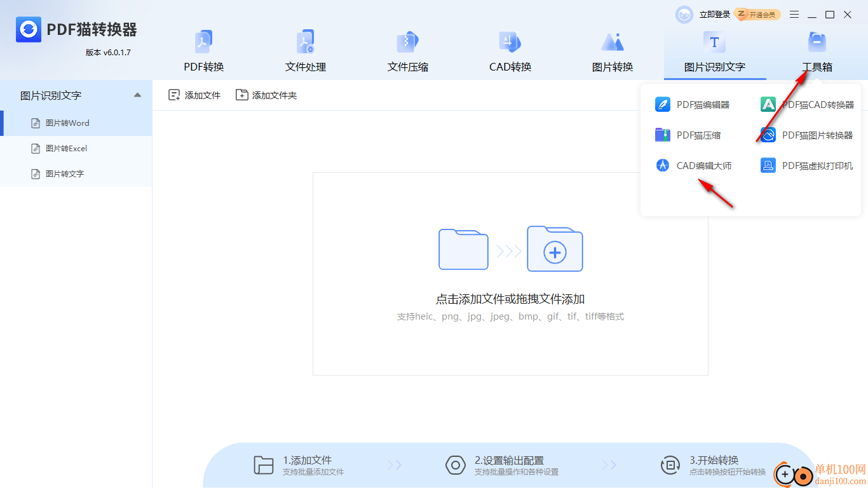Screen dimensions: 868x488
Task: Open the 文件压缩 tab icon
Action: tap(408, 42)
